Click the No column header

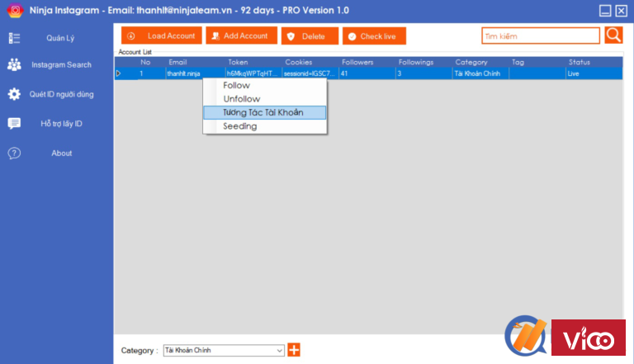tap(145, 62)
